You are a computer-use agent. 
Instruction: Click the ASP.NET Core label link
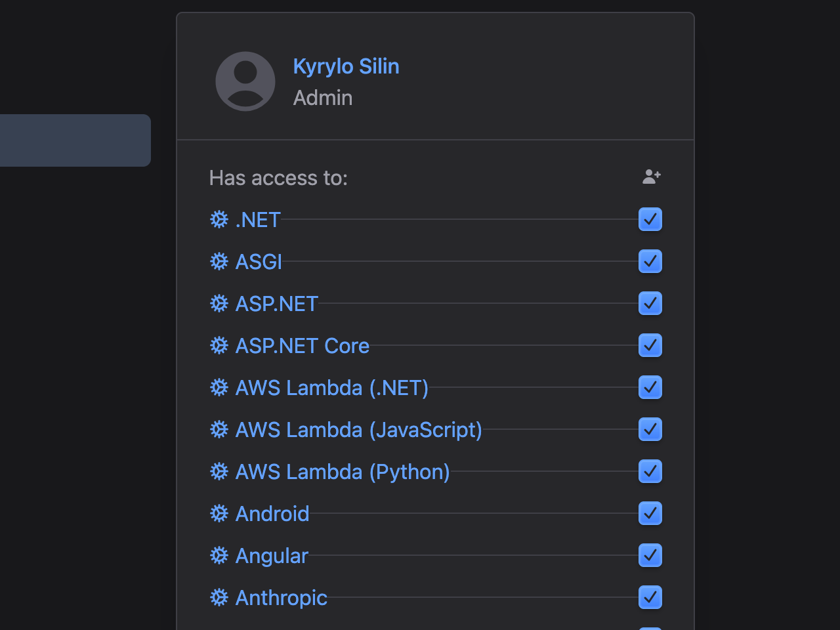(x=302, y=345)
